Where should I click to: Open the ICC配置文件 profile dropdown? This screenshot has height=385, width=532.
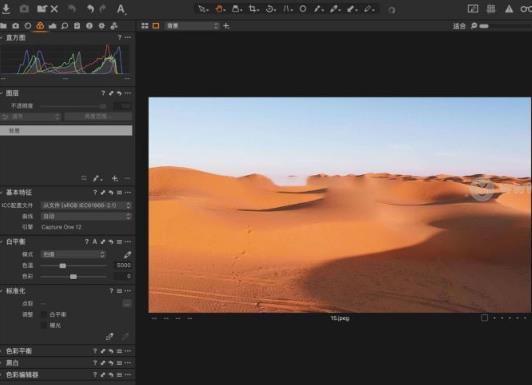[x=86, y=205]
